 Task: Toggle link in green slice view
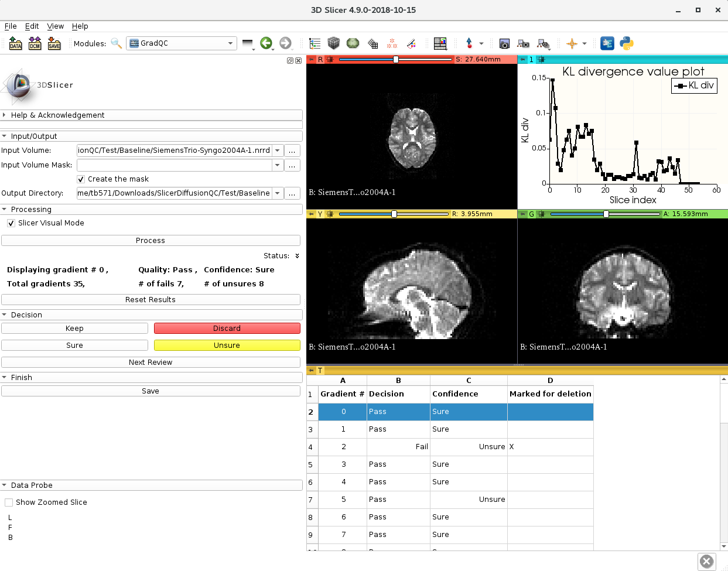pyautogui.click(x=541, y=214)
